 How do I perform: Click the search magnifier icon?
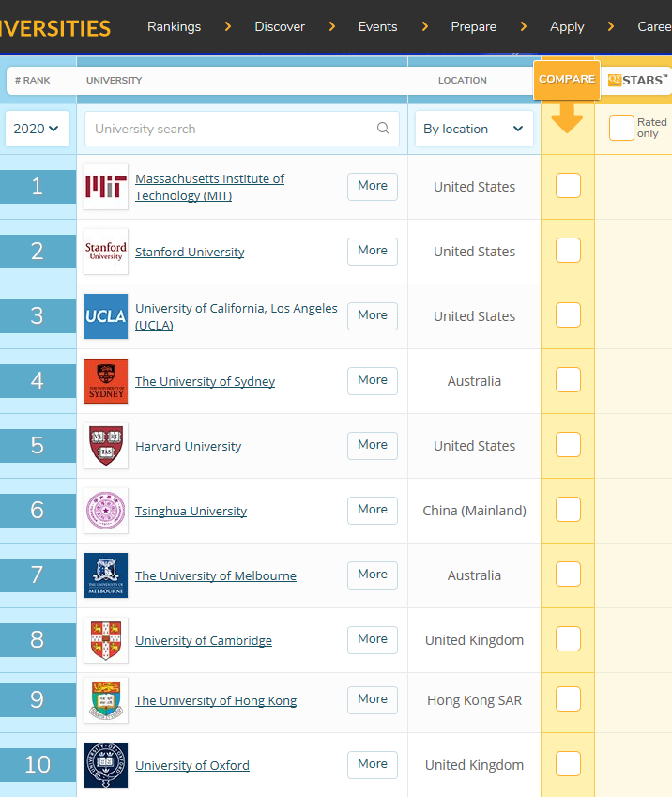383,129
